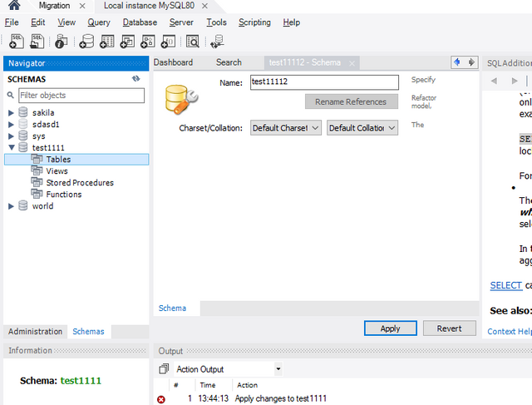This screenshot has width=532, height=405.
Task: Open the Help menu
Action: [x=292, y=22]
